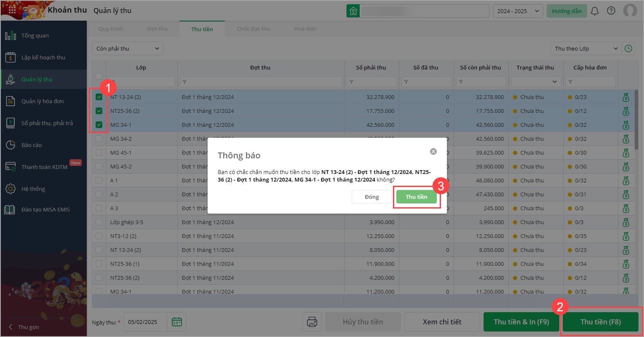The width and height of the screenshot is (644, 337).
Task: Check the MG 45-2 row checkbox
Action: 99,167
